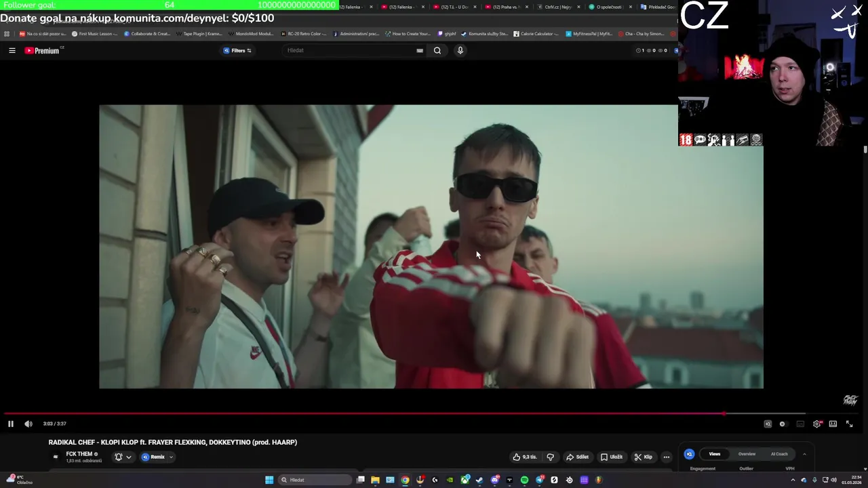Switch to the AI Coach tab

click(x=779, y=454)
